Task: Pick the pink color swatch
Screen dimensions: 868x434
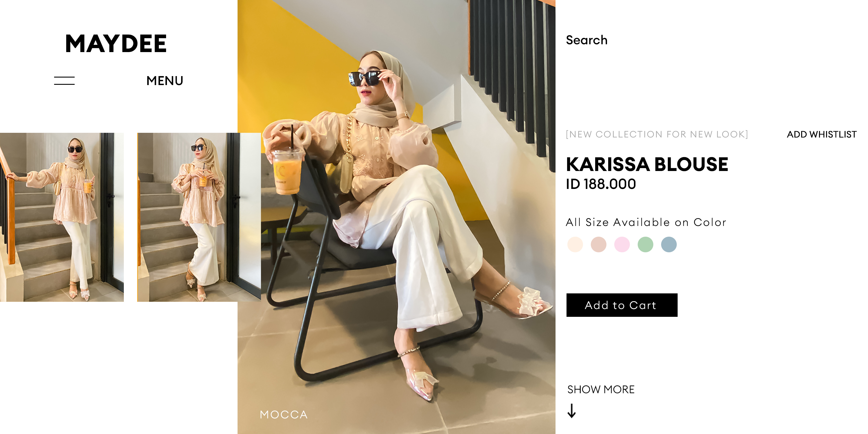Action: pos(622,244)
